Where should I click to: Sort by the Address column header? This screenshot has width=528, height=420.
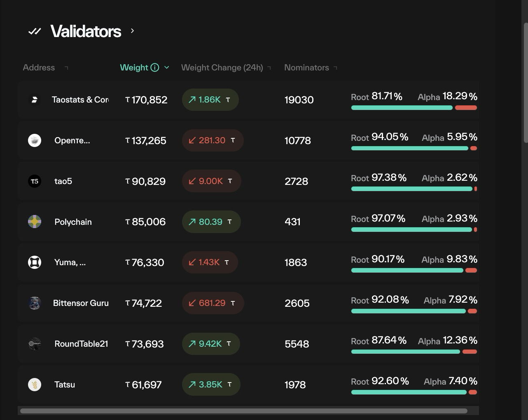39,68
